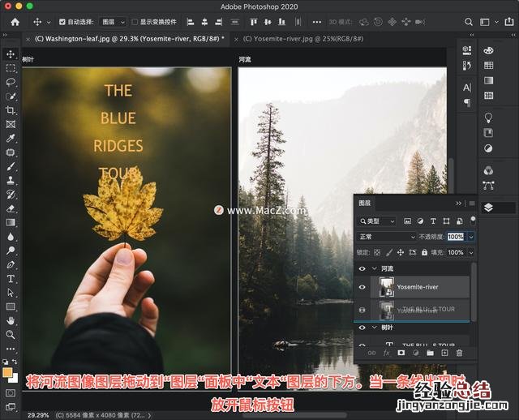This screenshot has height=420, width=519.
Task: Activate the Horizontal Type tool
Action: (x=11, y=279)
